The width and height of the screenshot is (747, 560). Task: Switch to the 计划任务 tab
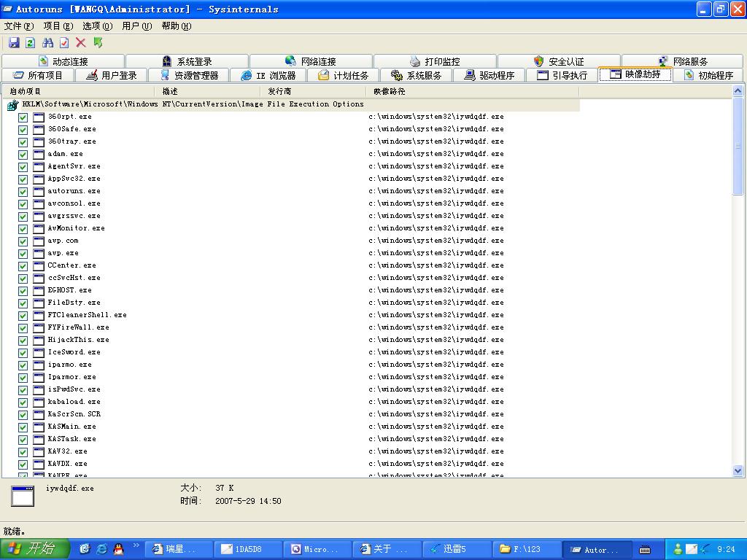click(343, 75)
